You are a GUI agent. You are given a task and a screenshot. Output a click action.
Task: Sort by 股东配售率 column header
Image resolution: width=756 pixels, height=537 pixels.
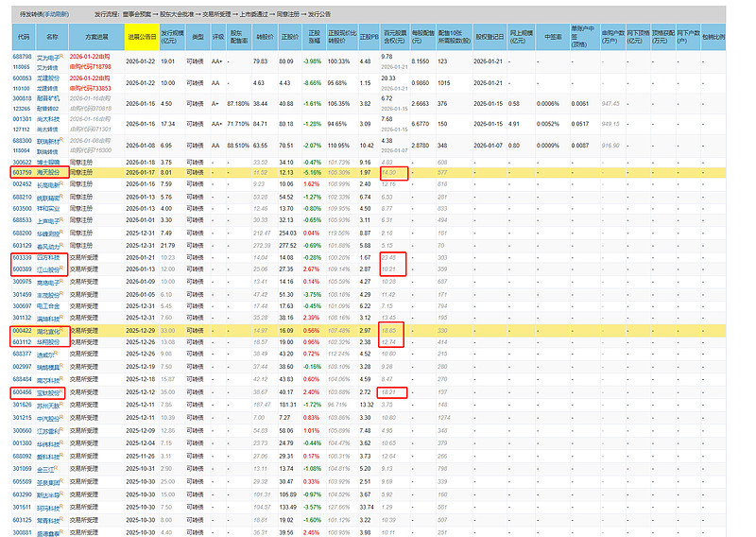239,37
